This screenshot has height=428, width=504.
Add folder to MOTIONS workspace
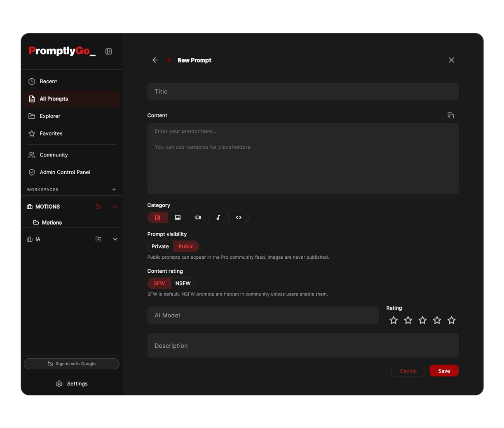[98, 206]
